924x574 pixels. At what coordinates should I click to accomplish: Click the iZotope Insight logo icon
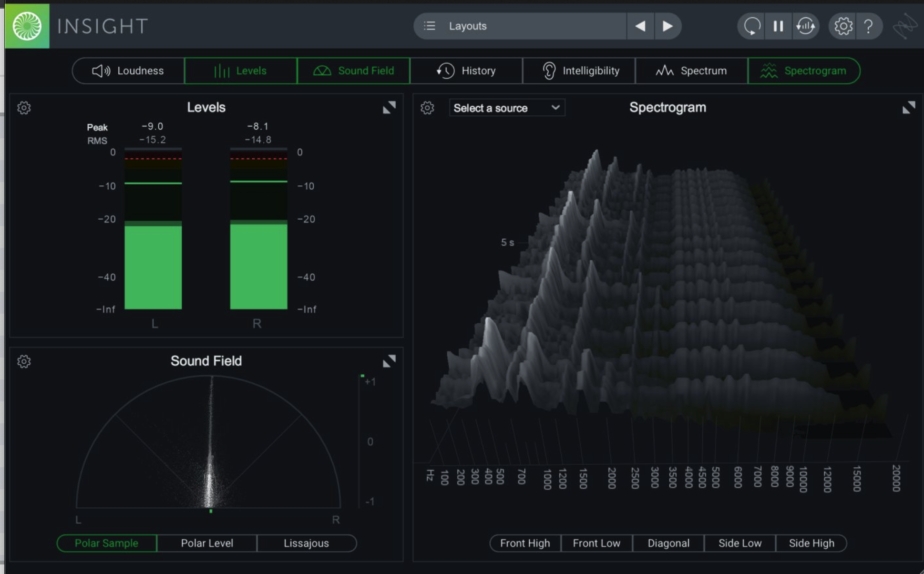pyautogui.click(x=27, y=26)
